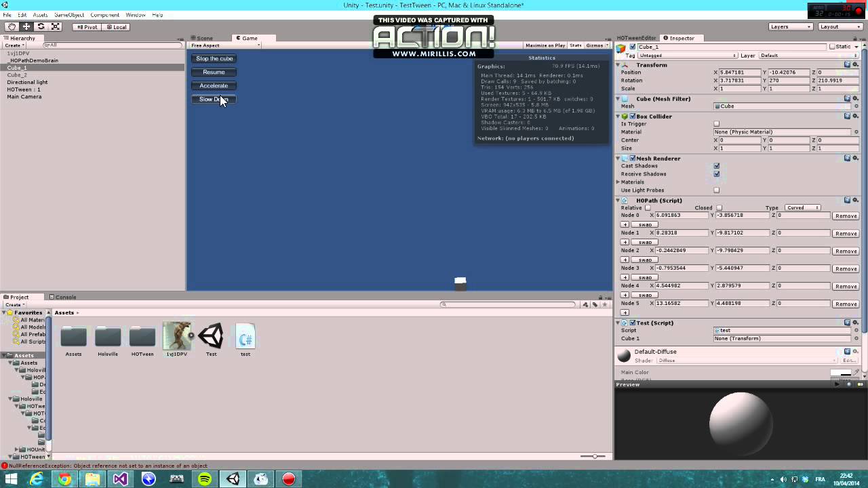Click Remove button for Node 2
This screenshot has width=868, height=488.
(846, 251)
